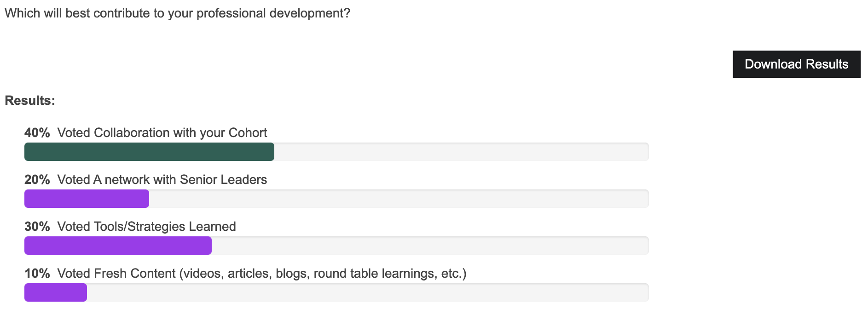Click the purple filled Tools/Strategies bar
The image size is (868, 309).
coord(118,246)
